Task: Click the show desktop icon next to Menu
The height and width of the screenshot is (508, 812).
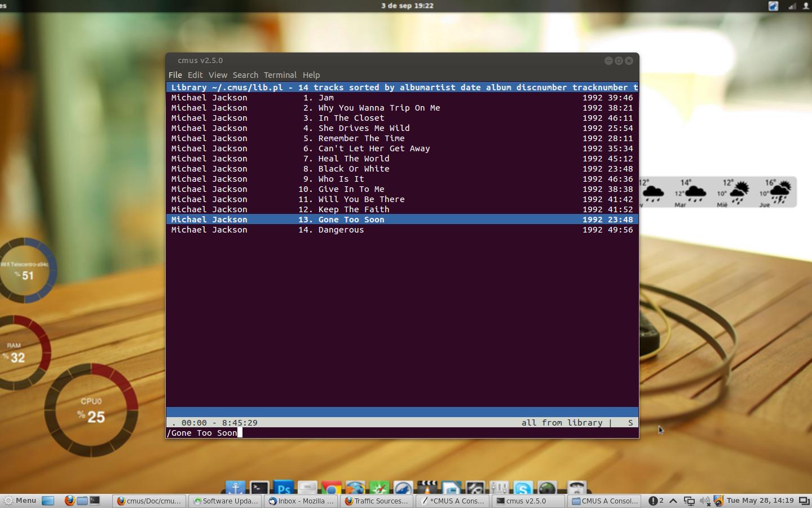Action: (x=48, y=501)
